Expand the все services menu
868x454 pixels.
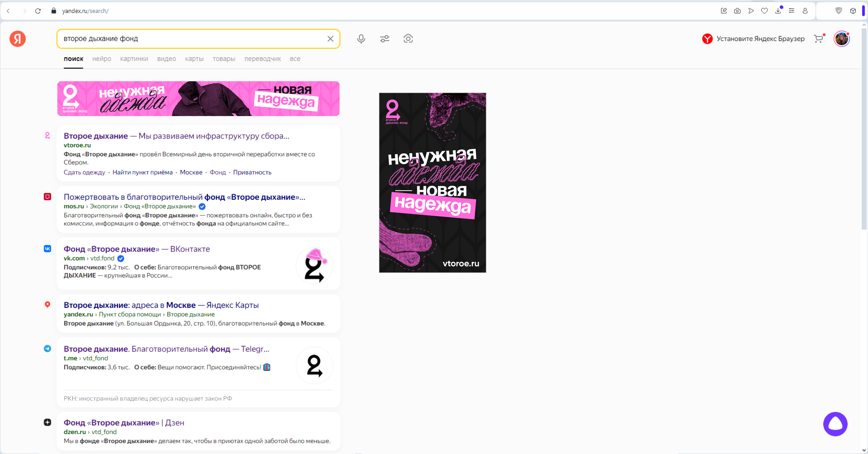point(295,59)
